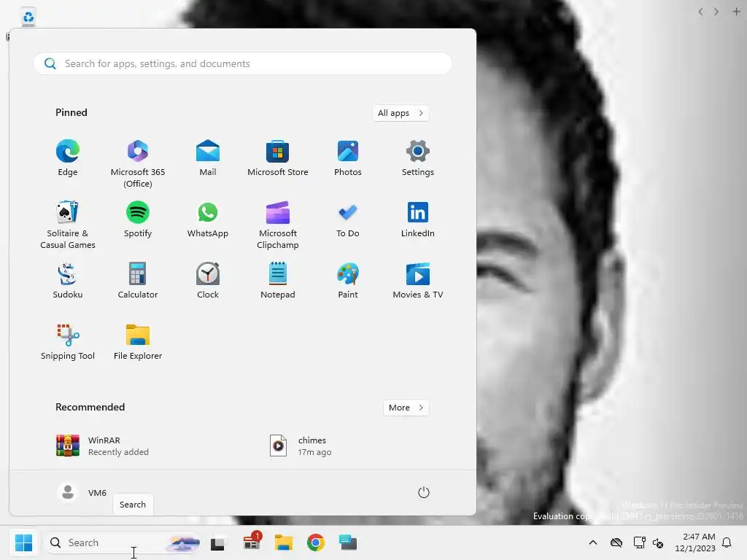
Task: Open recommended chimes file
Action: click(x=301, y=446)
